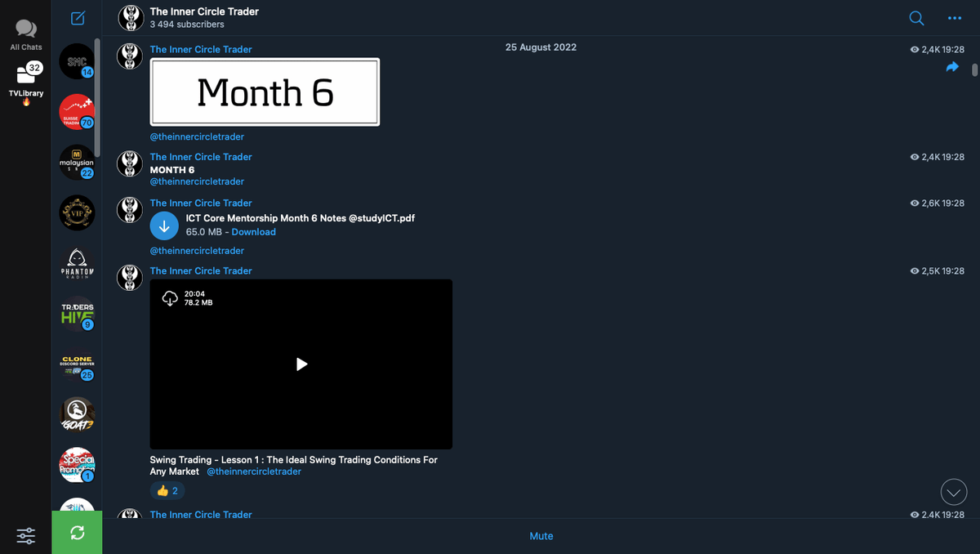
Task: Mute this channel
Action: (x=541, y=536)
